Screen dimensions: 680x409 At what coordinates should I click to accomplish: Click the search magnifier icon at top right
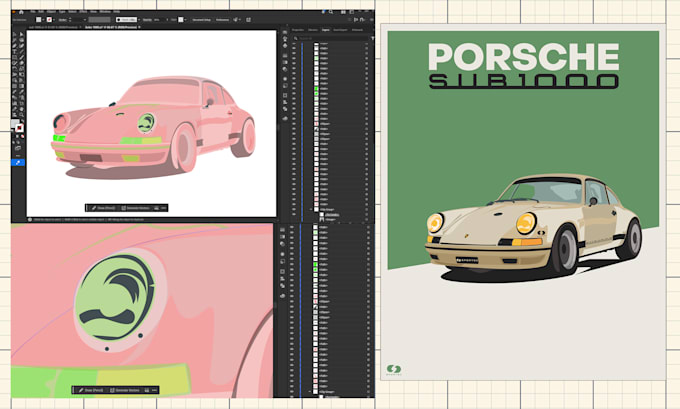(331, 12)
